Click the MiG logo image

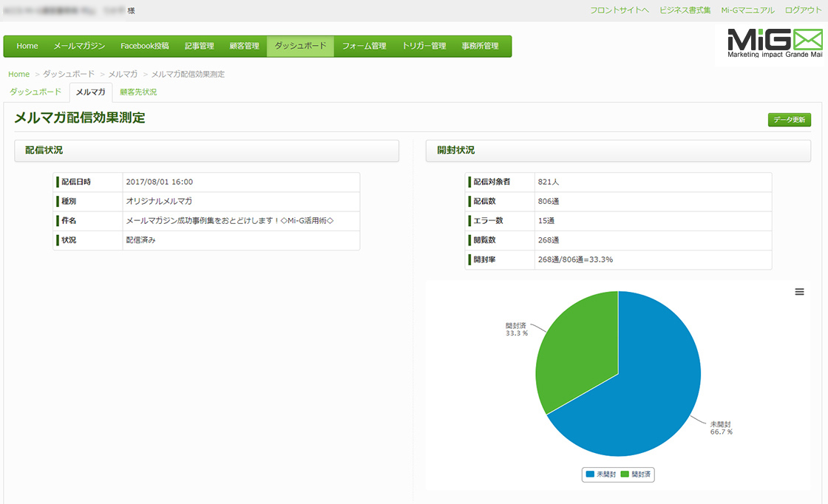click(774, 44)
